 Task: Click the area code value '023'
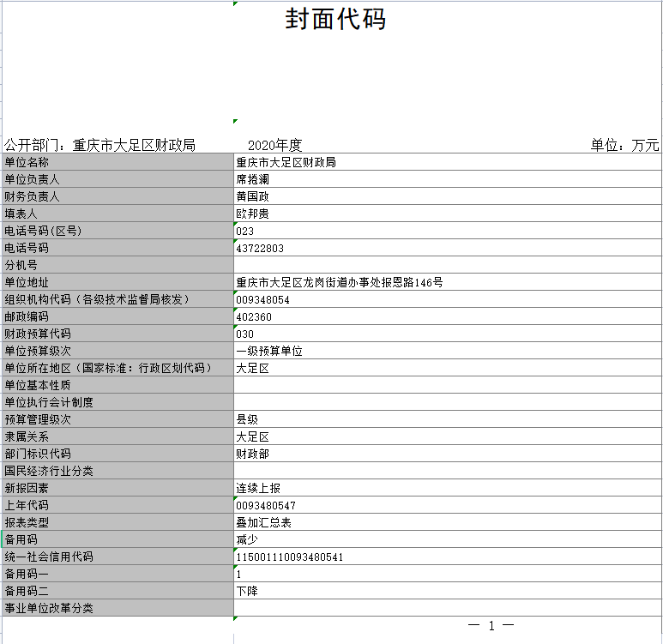[x=244, y=231]
